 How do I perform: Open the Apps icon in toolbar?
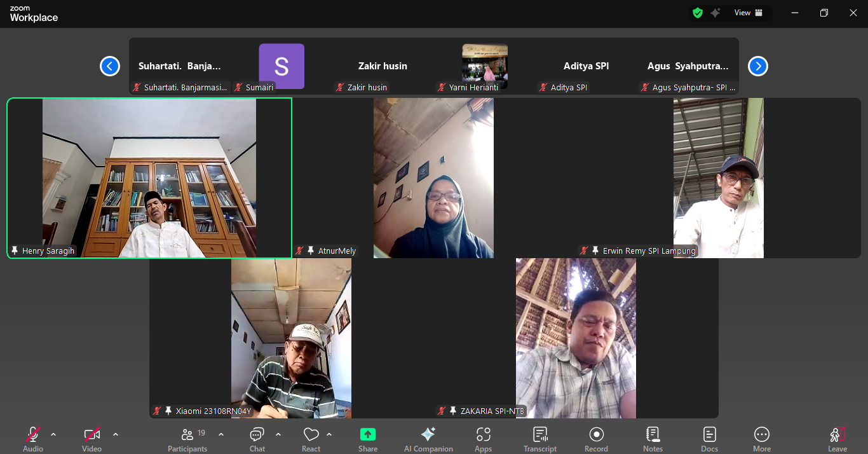[483, 439]
